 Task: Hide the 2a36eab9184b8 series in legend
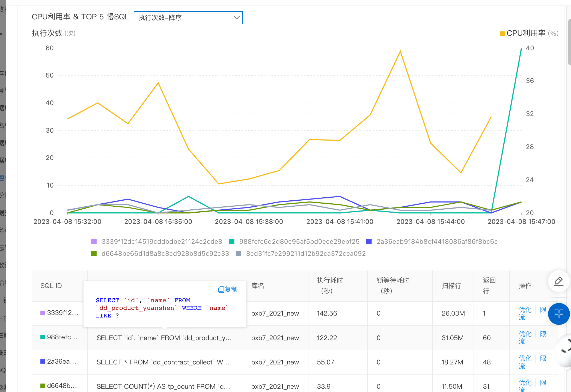click(x=437, y=242)
